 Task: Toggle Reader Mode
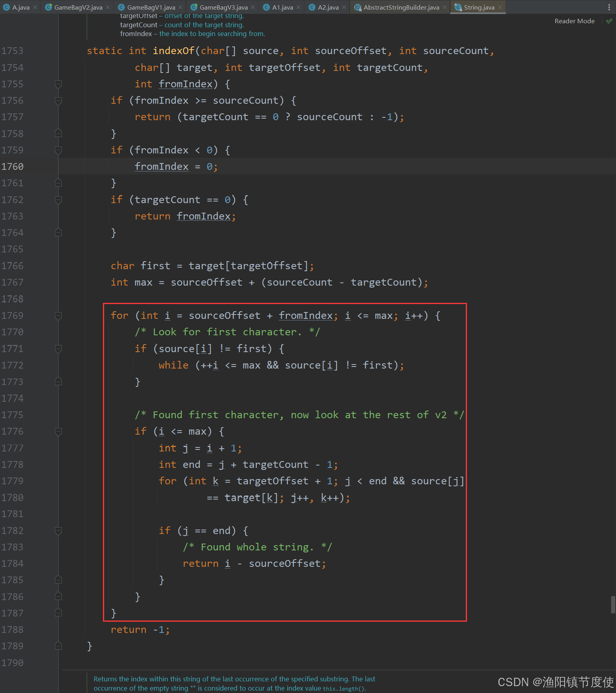pos(574,21)
